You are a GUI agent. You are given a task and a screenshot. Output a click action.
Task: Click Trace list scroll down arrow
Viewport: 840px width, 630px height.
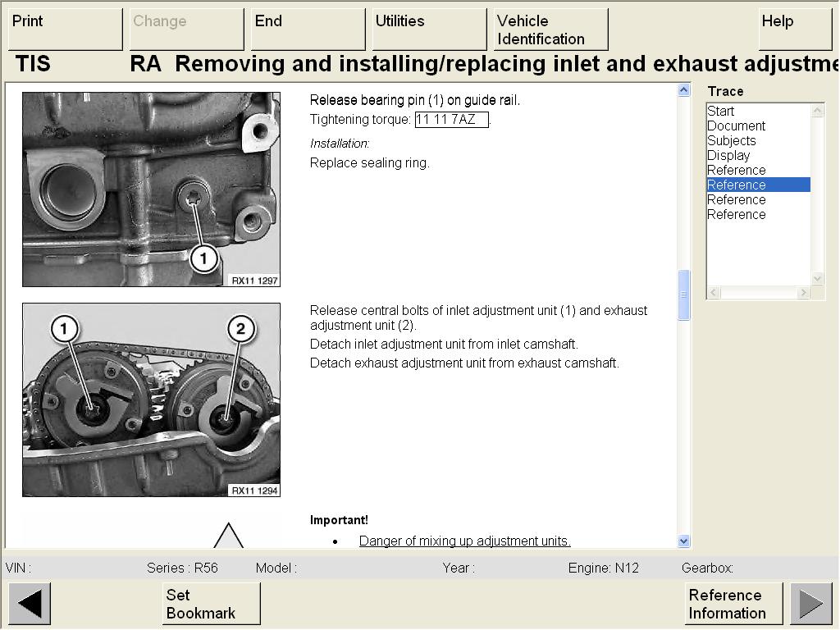(817, 278)
